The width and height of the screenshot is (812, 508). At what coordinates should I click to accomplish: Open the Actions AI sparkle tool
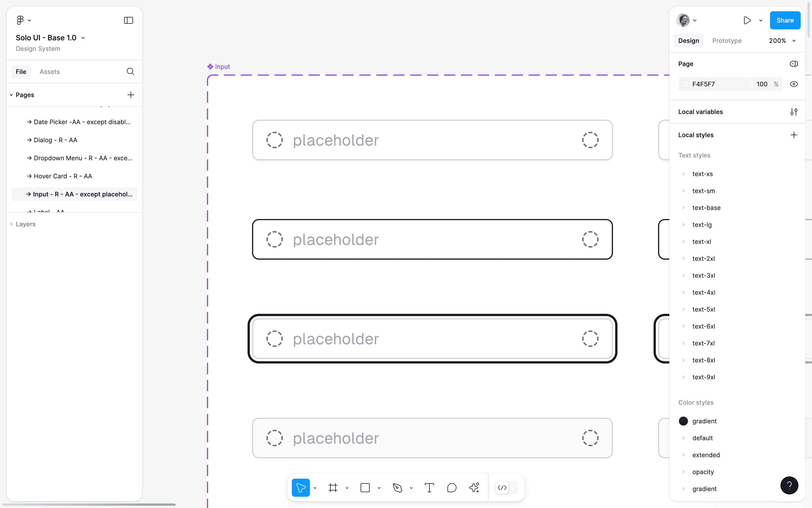tap(474, 487)
